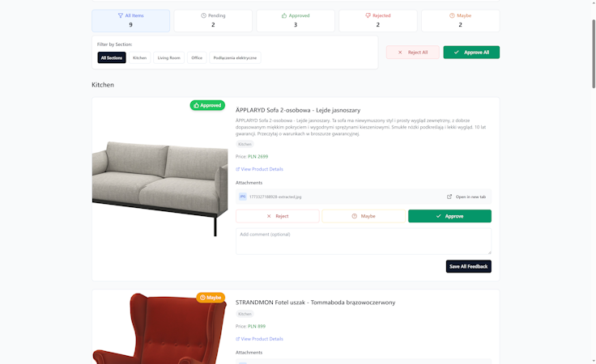
Task: Show Maybe items tab
Action: (460, 20)
